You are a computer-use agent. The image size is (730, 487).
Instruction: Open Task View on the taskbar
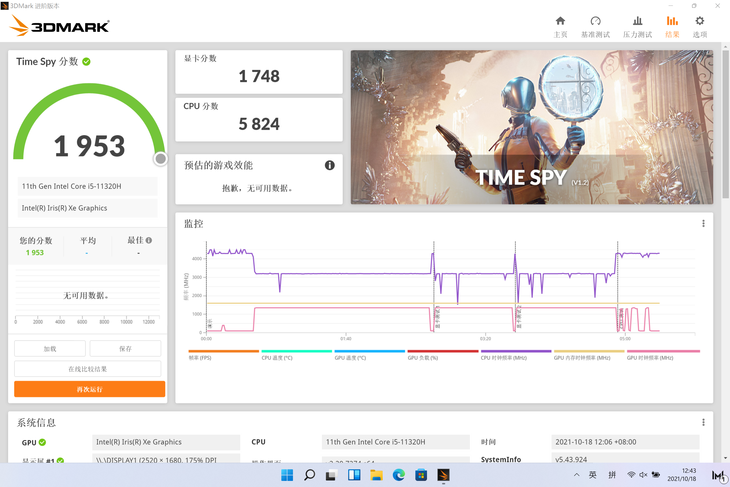point(331,475)
